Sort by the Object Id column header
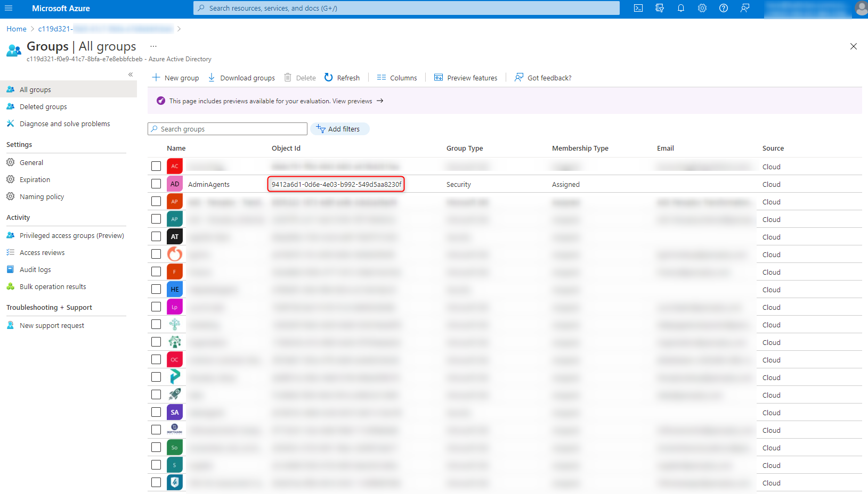The height and width of the screenshot is (502, 868). [286, 149]
